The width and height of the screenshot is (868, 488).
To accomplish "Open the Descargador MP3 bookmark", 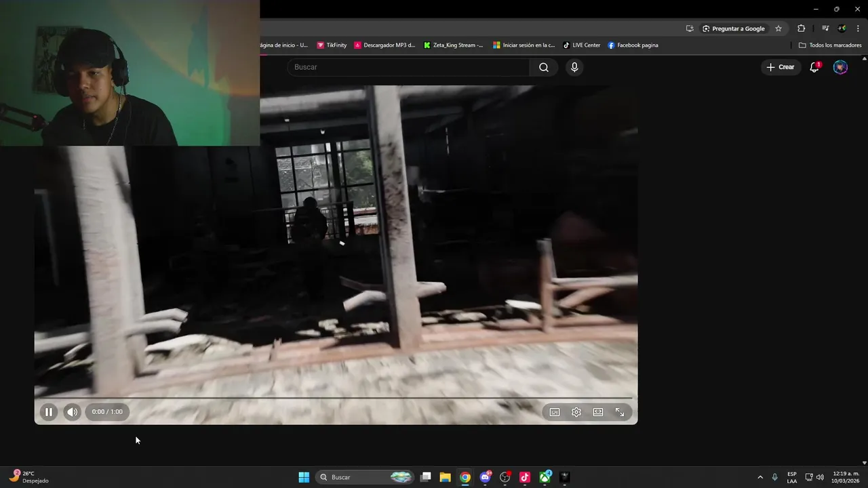I will pos(384,45).
